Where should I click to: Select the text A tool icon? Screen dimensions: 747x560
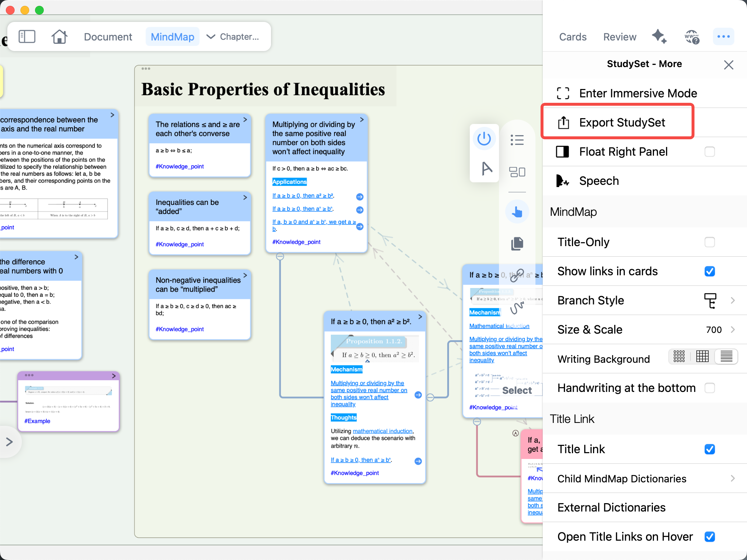tap(487, 168)
